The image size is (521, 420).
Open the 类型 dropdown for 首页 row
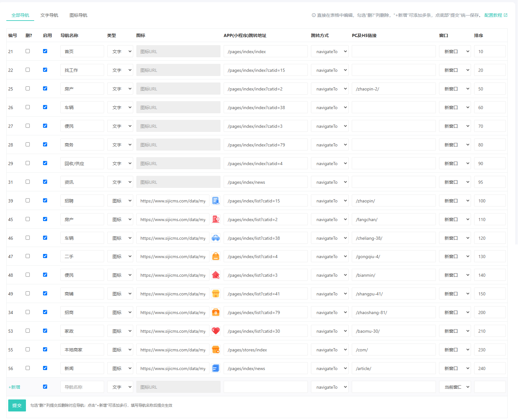click(x=120, y=51)
